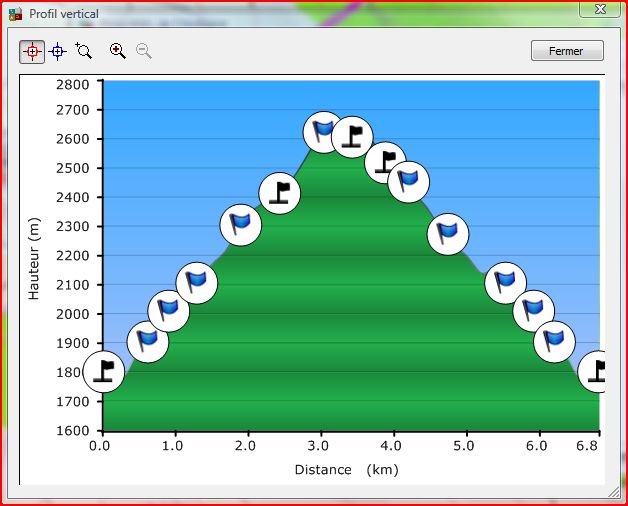
Task: Click the black flag right of summit
Action: [352, 136]
